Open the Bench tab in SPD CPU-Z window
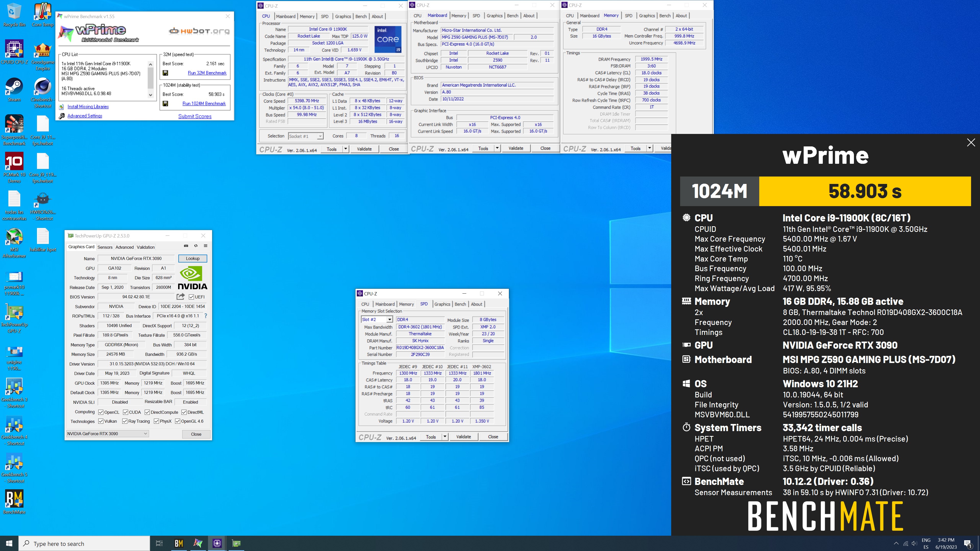980x551 pixels. click(460, 304)
